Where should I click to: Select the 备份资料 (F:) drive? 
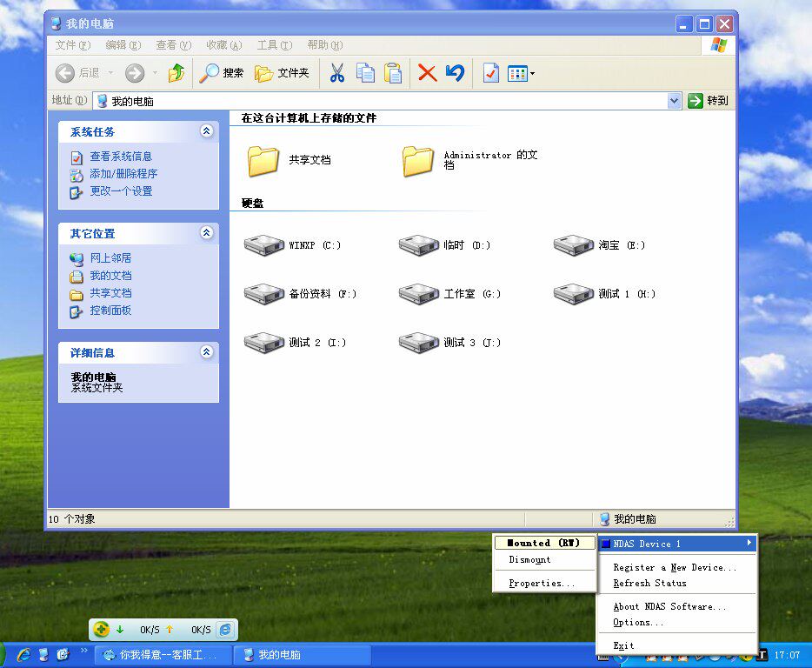(x=264, y=294)
